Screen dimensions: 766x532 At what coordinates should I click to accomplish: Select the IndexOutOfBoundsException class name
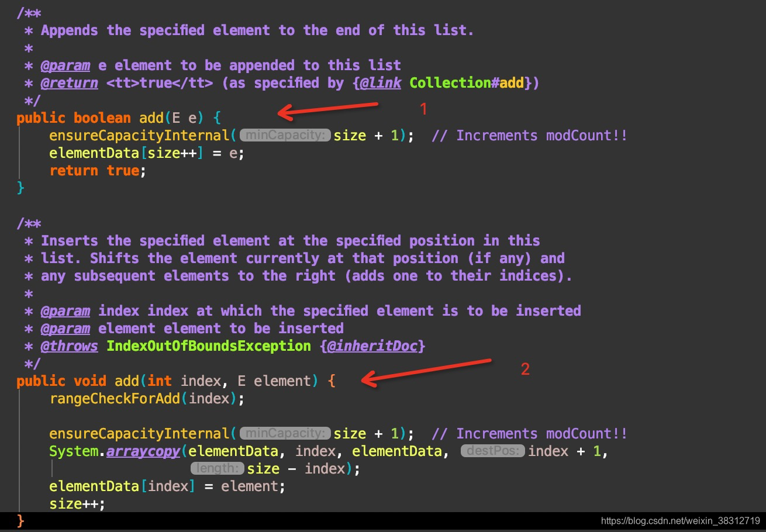click(x=209, y=346)
